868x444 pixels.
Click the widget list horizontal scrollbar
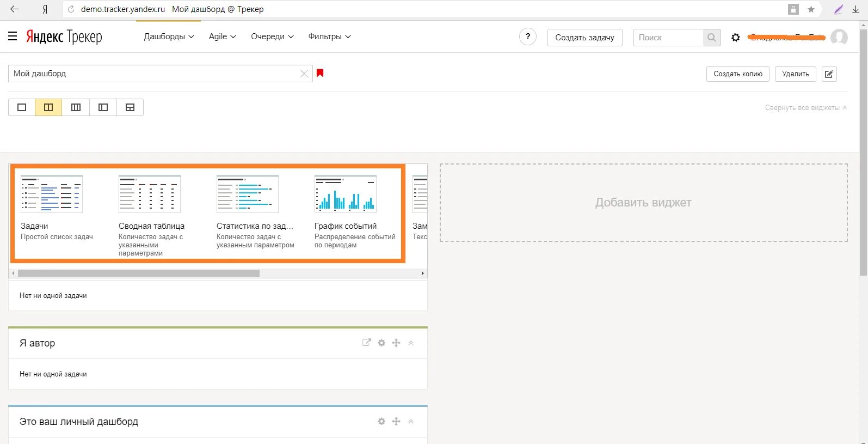pyautogui.click(x=138, y=273)
